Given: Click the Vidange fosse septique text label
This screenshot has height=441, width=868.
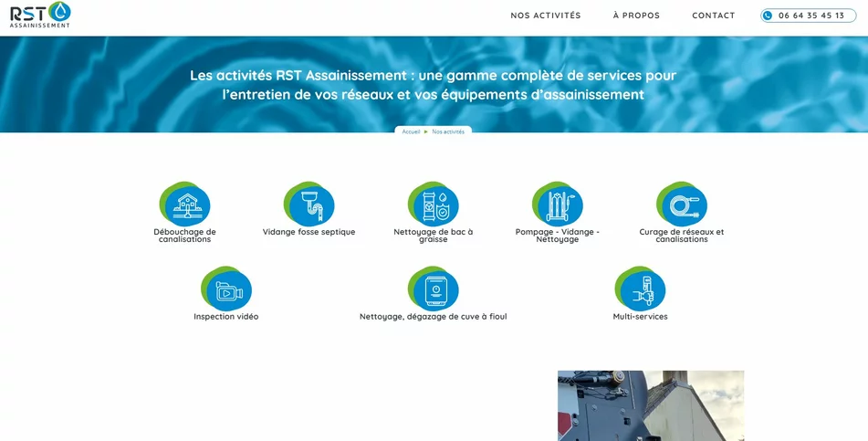Looking at the screenshot, I should click(x=309, y=232).
